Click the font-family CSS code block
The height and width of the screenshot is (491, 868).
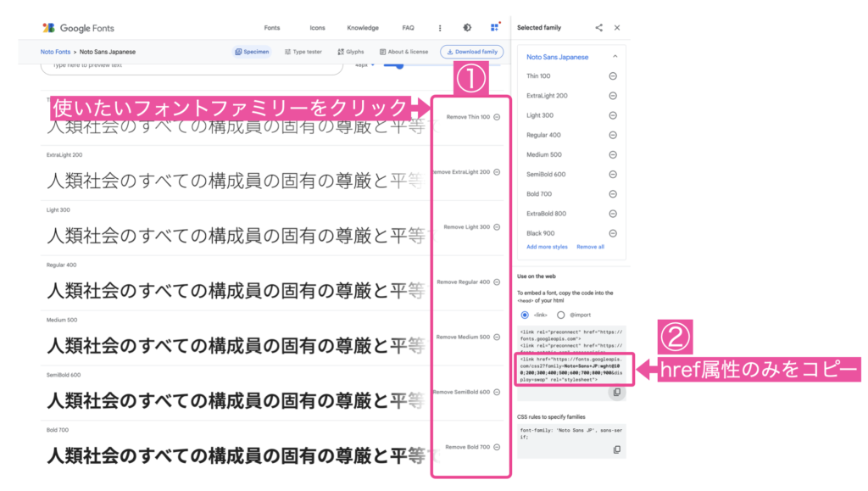571,441
